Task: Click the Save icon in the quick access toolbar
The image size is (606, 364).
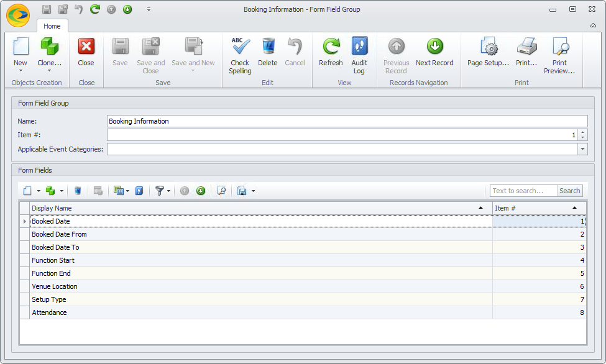Action: tap(47, 9)
